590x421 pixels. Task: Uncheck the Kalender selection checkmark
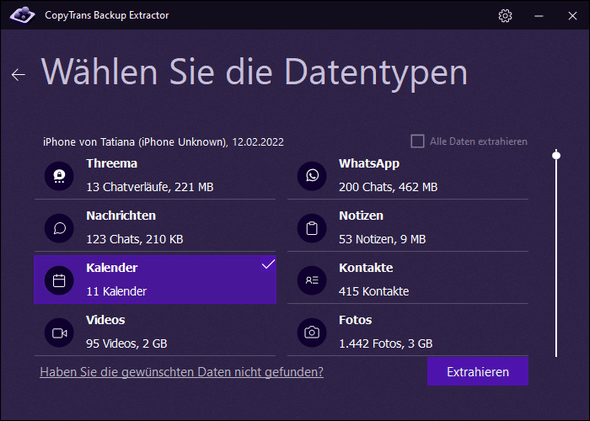(x=268, y=264)
